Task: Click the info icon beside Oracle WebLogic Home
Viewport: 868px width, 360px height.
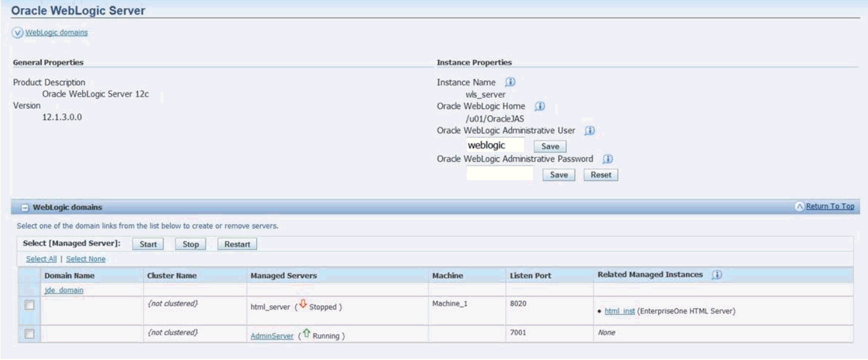Action: point(539,106)
